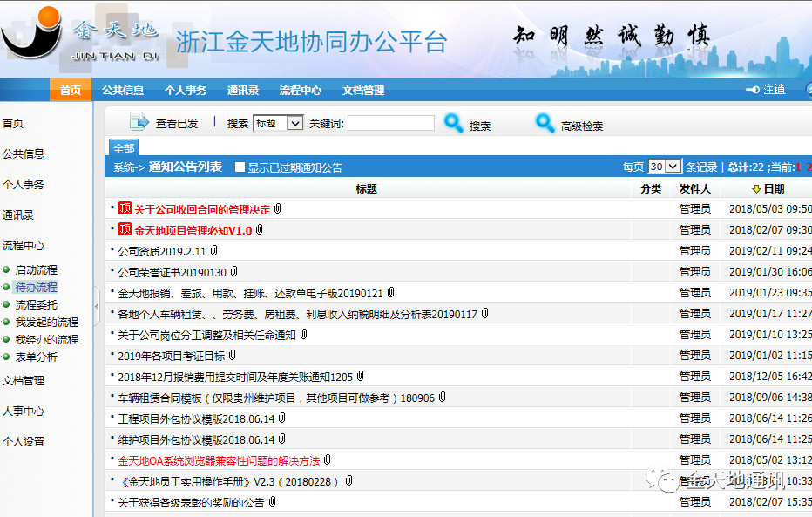Open the 每页 30 records dropdown

pos(673,167)
